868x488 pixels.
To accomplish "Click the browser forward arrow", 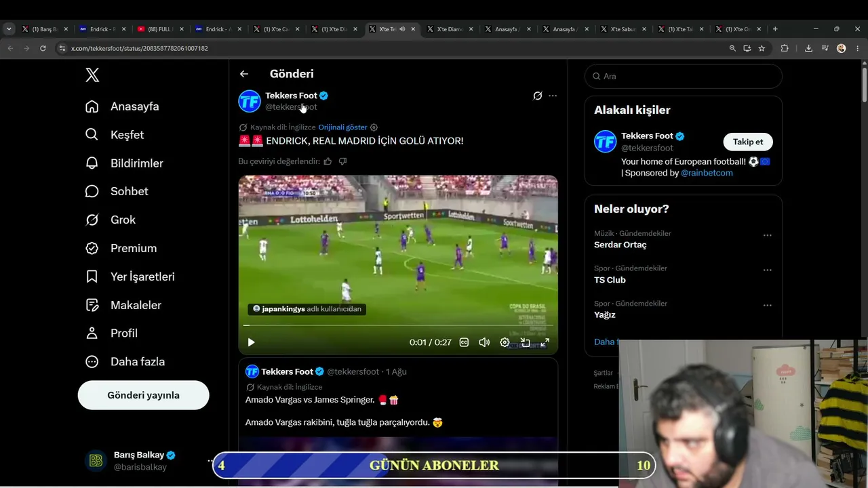I will click(26, 49).
